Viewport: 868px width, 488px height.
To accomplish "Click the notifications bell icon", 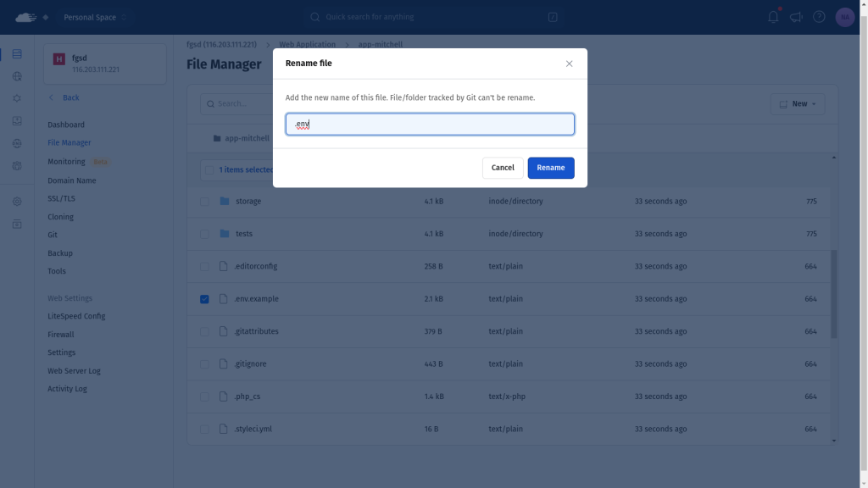I will [773, 17].
